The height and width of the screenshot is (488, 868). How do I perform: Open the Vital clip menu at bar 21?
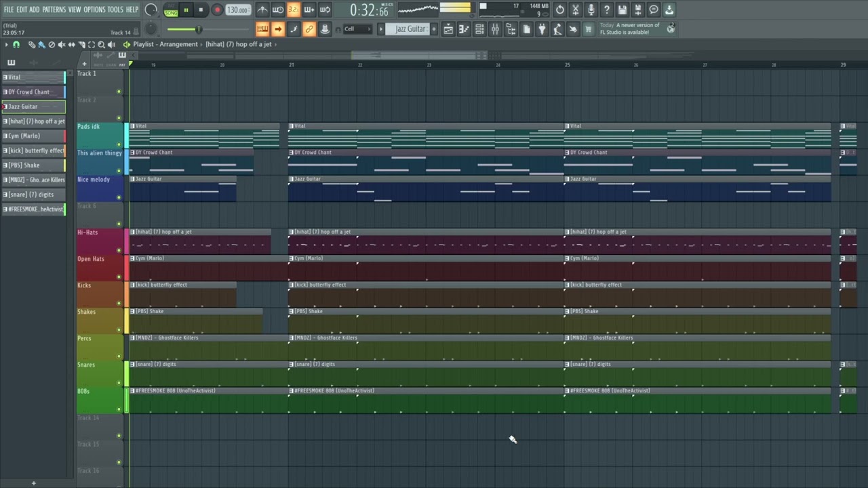coord(291,126)
